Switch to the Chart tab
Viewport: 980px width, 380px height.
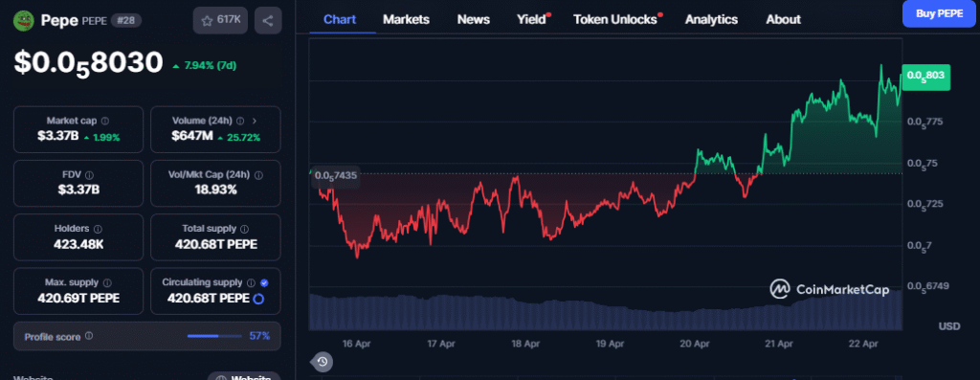pyautogui.click(x=340, y=19)
